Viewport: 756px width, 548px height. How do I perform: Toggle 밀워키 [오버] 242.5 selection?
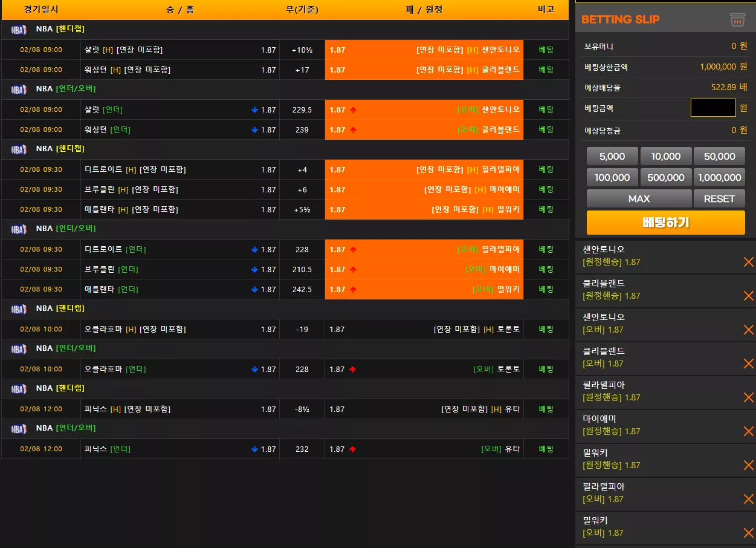[x=424, y=290]
